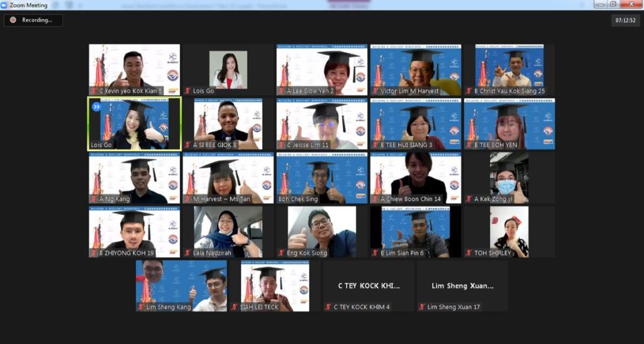Click muted mic icon beside C TEY KOCK KHIM 4

[328, 307]
